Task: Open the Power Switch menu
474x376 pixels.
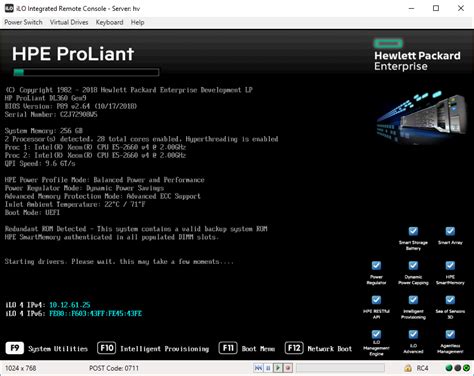Action: [x=23, y=22]
